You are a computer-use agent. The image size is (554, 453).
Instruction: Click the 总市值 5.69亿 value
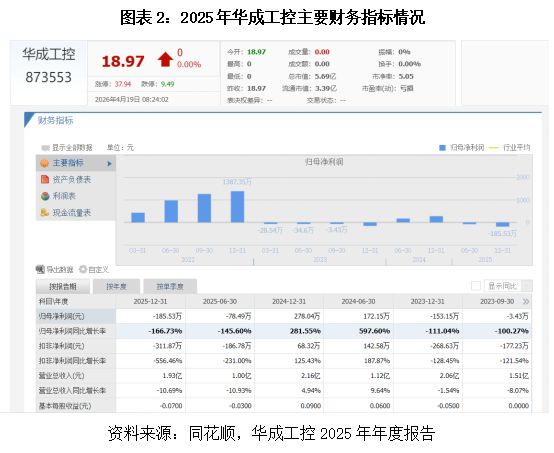325,76
